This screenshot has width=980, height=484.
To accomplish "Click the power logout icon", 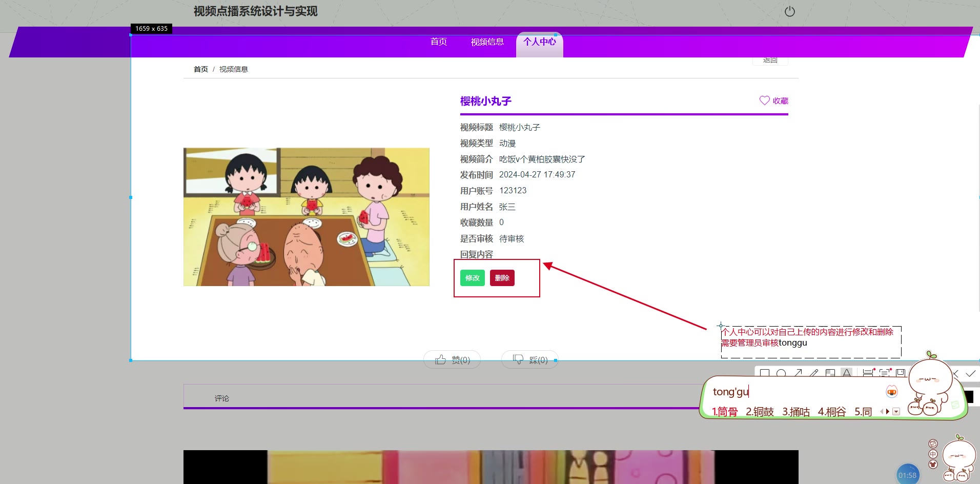I will coord(789,11).
